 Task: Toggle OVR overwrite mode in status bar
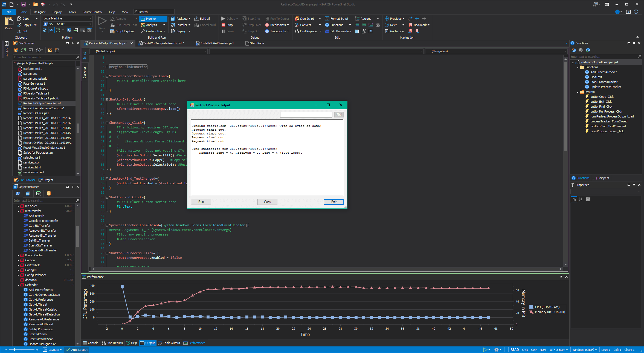click(525, 350)
